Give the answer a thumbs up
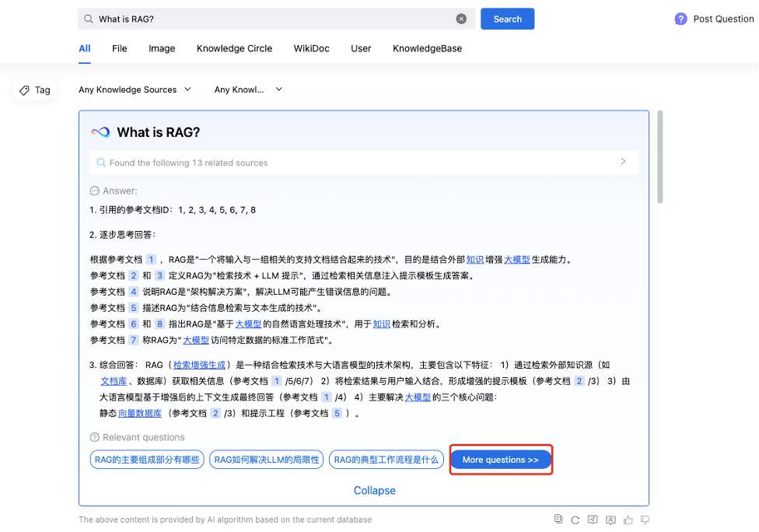759x532 pixels. click(628, 520)
